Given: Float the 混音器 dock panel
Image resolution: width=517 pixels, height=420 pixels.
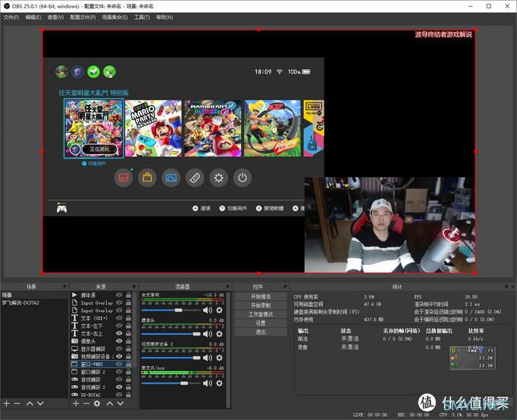Looking at the screenshot, I should [x=227, y=286].
